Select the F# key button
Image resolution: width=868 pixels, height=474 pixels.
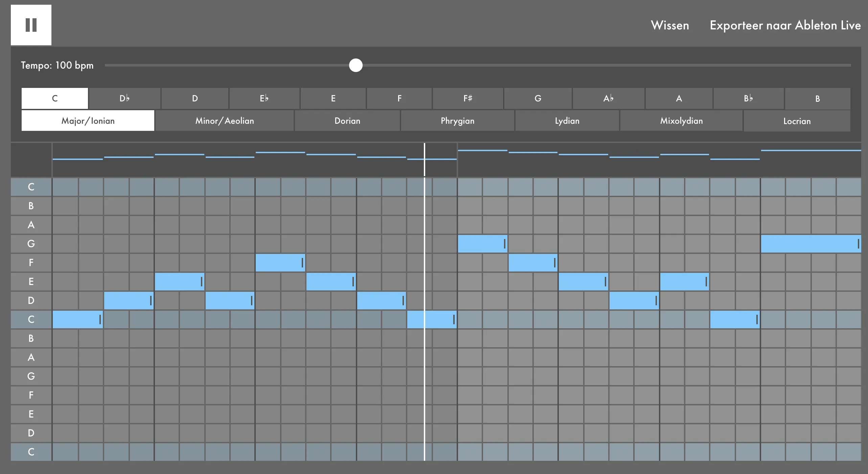[x=468, y=98]
